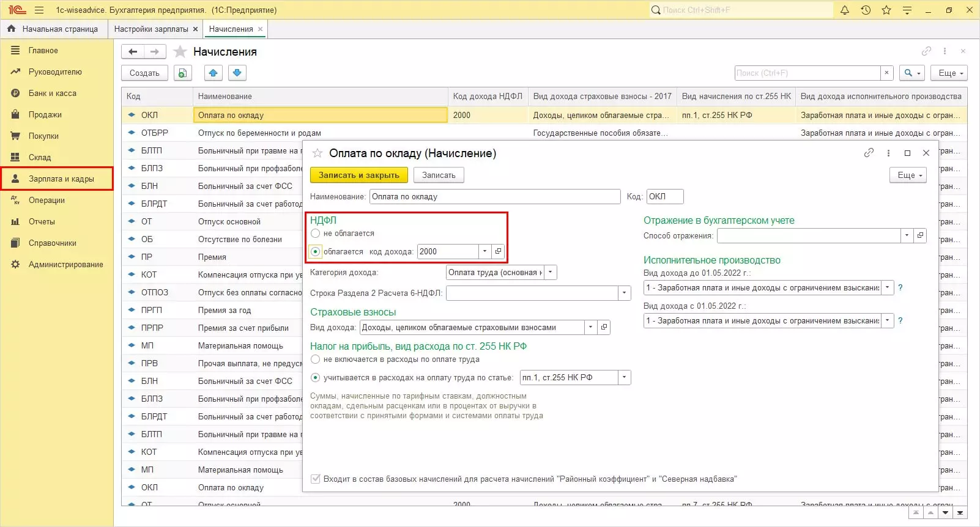980x527 pixels.
Task: Open favorites star icon in title bar
Action: pyautogui.click(x=886, y=10)
